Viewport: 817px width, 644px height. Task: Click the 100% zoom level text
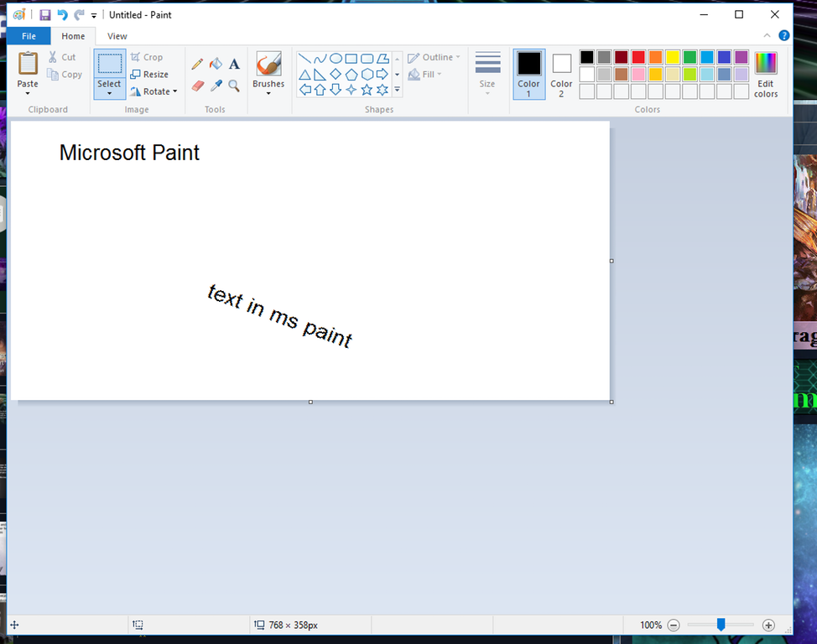(651, 626)
